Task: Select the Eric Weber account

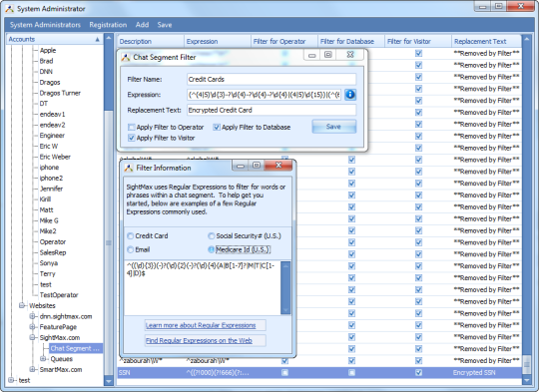Action: coord(55,157)
